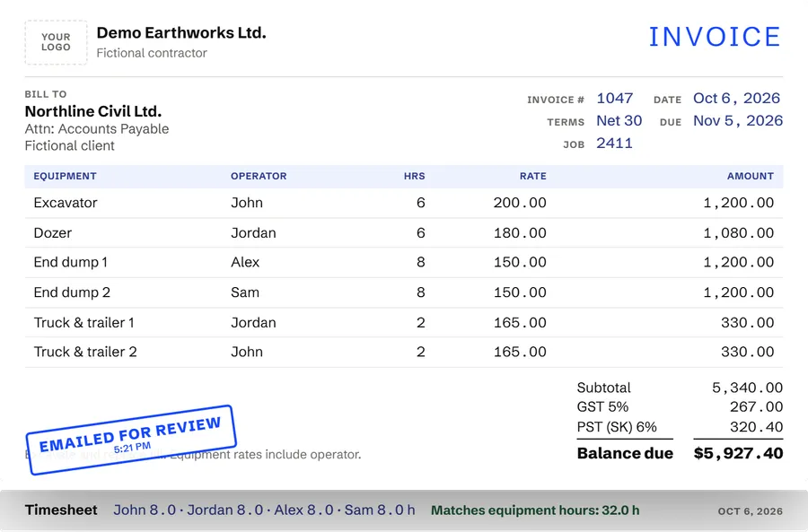Viewport: 808px width, 532px height.
Task: Click the 200.00 rate in Excavator row
Action: pyautogui.click(x=520, y=203)
